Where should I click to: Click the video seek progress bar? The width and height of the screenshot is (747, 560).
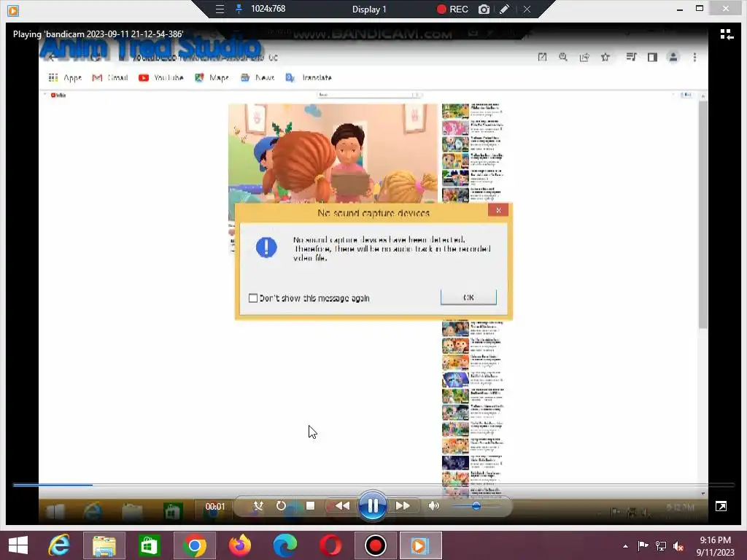[373, 485]
